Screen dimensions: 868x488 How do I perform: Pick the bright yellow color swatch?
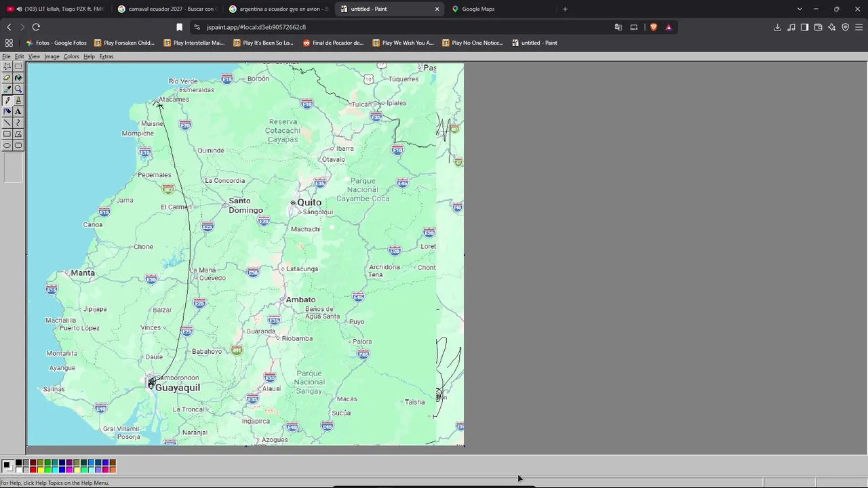pos(41,470)
